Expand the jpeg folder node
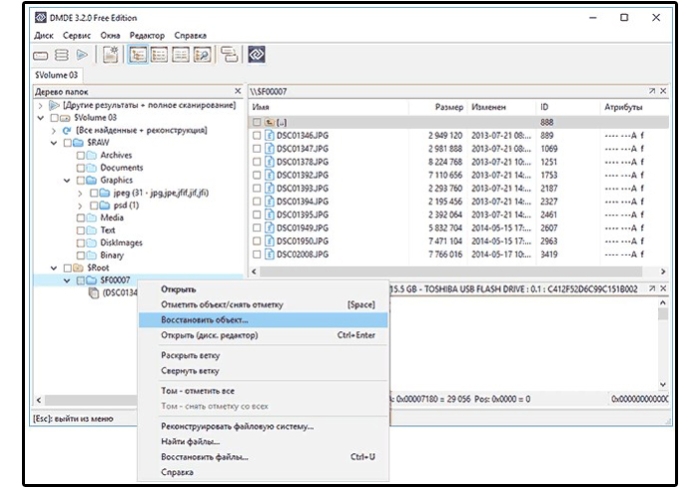 (x=80, y=193)
